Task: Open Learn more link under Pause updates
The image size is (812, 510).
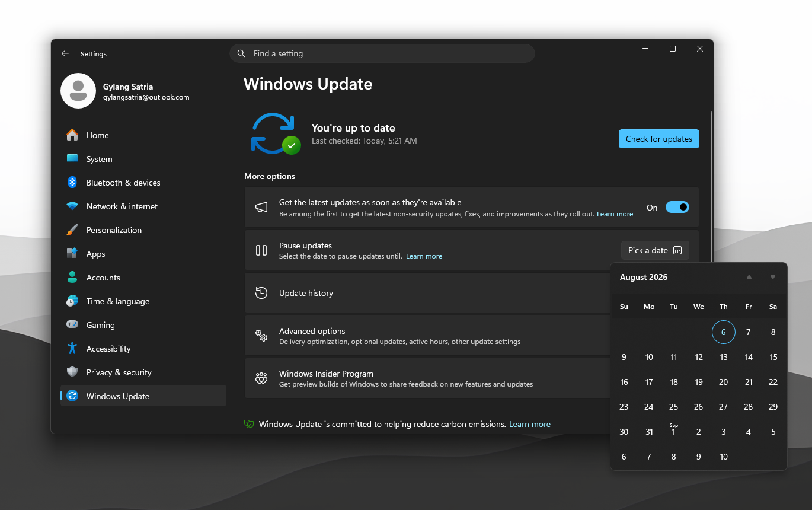Action: [x=424, y=256]
